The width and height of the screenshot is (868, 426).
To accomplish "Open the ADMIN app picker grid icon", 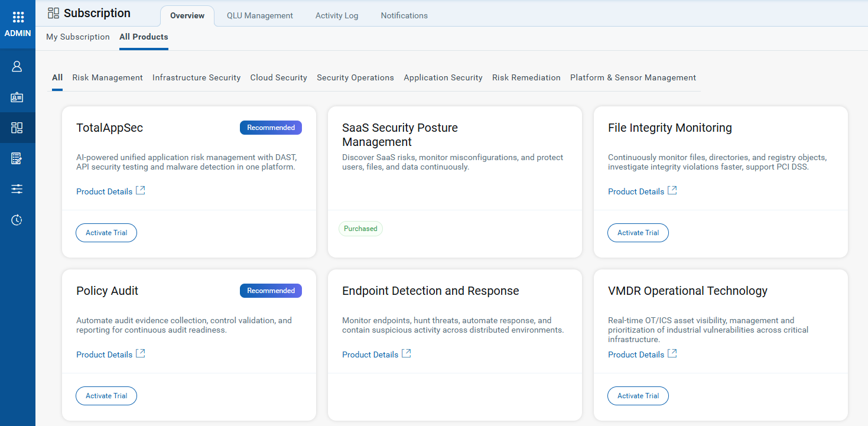I will pos(18,17).
